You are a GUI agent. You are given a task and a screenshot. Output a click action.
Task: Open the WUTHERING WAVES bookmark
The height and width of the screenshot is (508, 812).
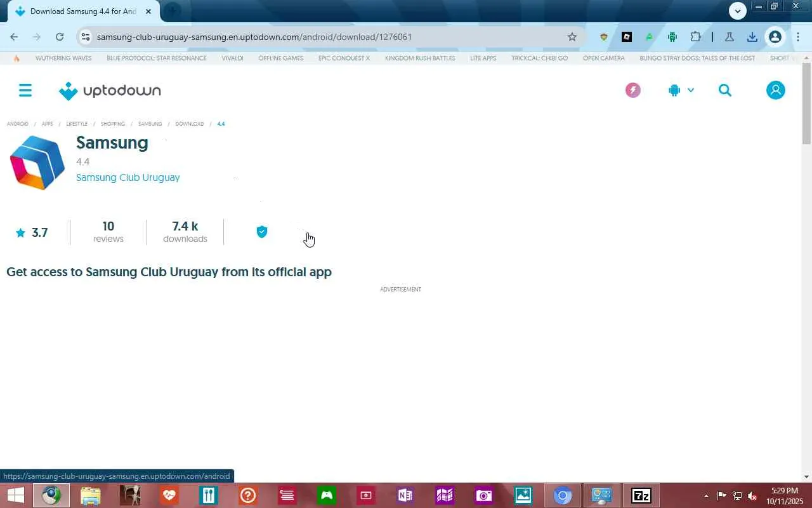(x=63, y=58)
